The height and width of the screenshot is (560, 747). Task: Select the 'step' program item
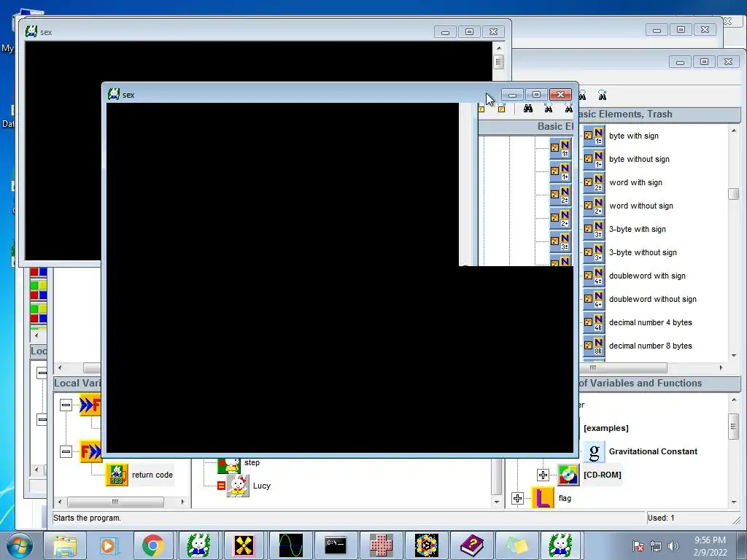tap(252, 462)
